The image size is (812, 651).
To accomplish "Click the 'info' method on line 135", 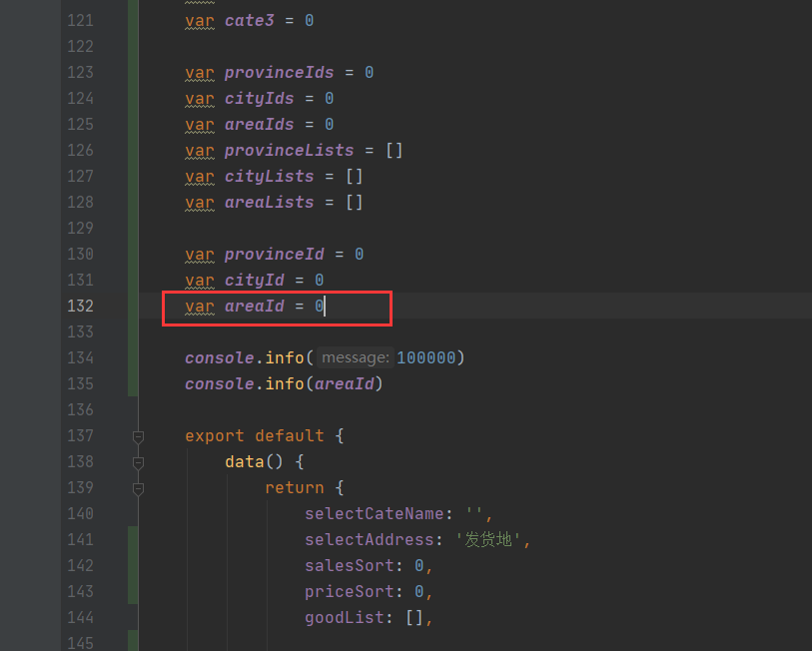I will (x=284, y=383).
